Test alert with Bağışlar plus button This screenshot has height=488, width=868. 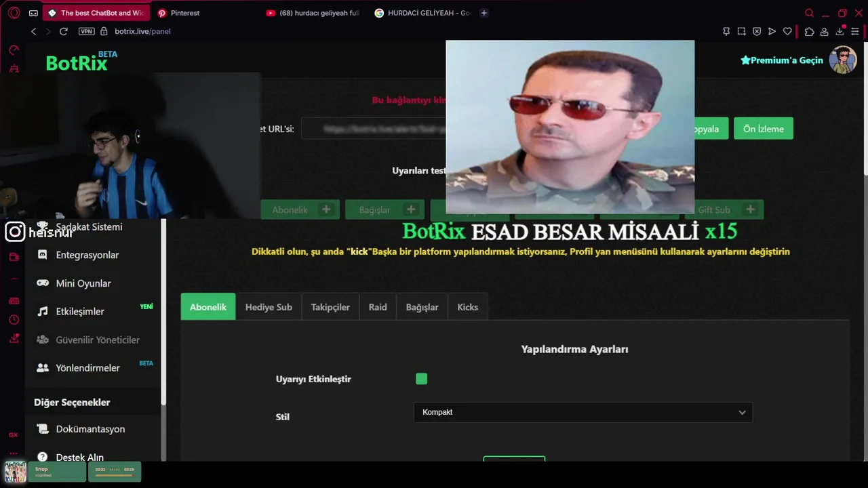tap(411, 209)
